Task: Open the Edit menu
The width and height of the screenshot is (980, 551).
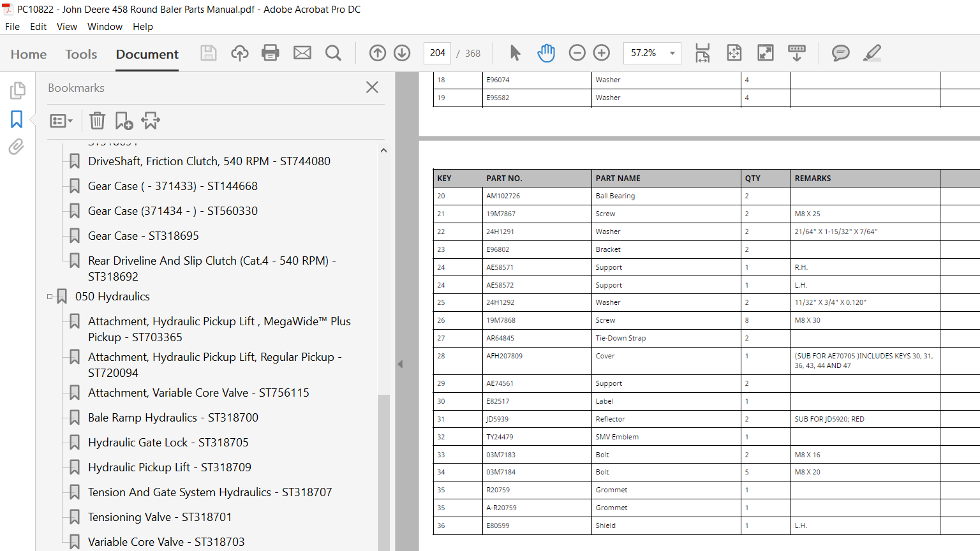Action: pyautogui.click(x=38, y=27)
